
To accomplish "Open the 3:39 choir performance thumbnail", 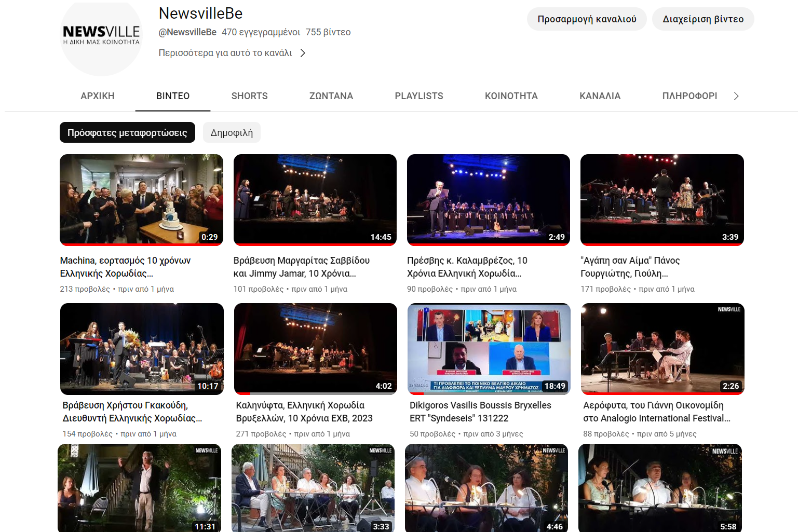I will [x=662, y=200].
